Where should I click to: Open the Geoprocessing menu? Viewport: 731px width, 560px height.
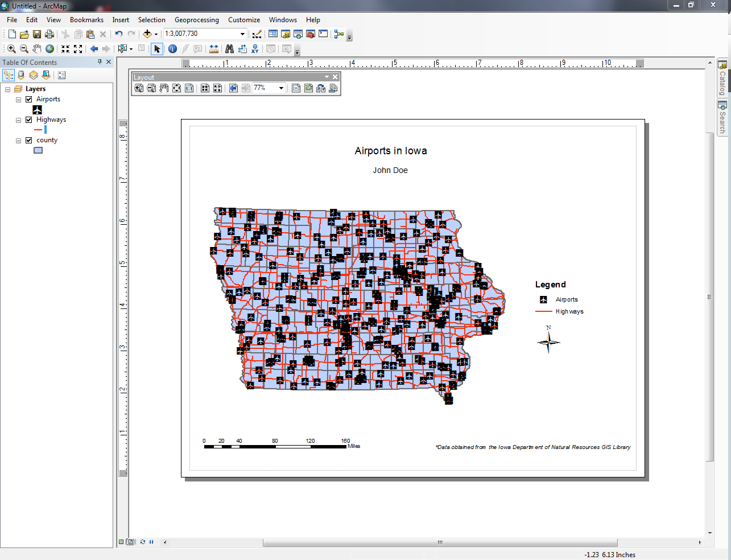(197, 20)
